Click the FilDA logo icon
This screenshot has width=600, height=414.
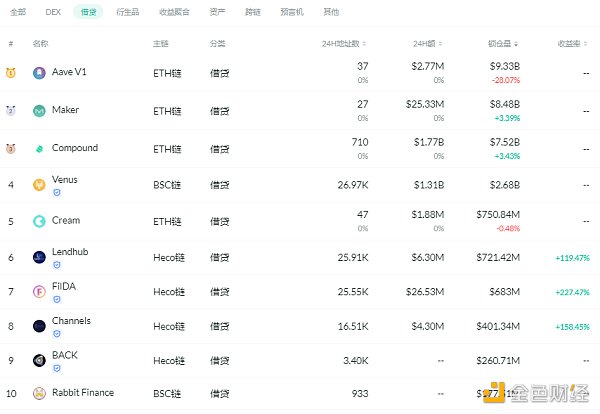tap(39, 292)
